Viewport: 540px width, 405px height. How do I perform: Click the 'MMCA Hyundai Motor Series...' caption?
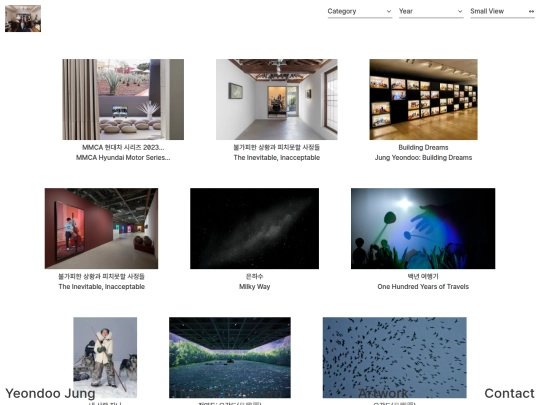point(123,158)
